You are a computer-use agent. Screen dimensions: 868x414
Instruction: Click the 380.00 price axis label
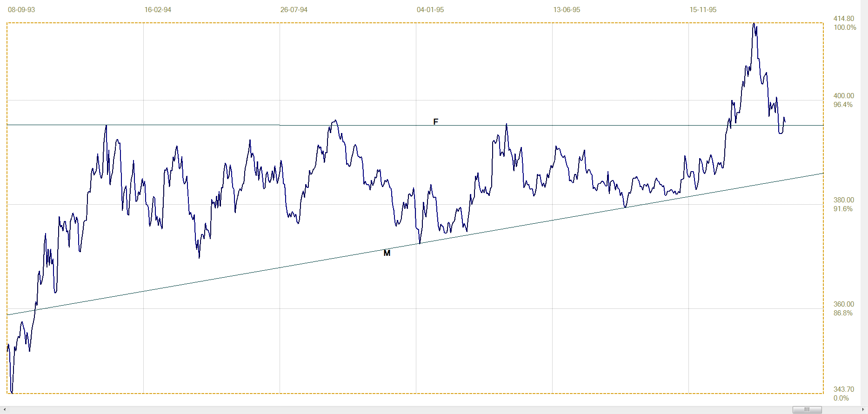pos(843,200)
